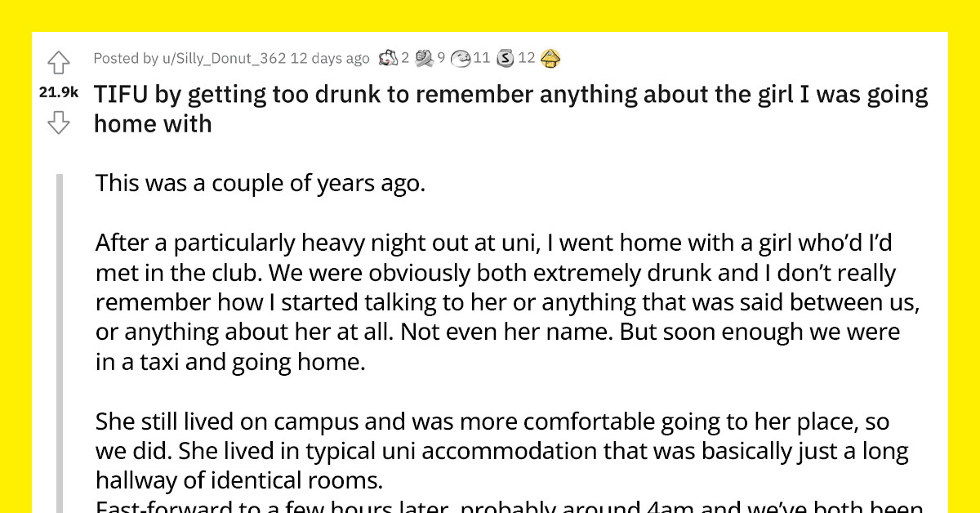View details of the award marked '2'
Screen dimensions: 980x513
point(406,58)
